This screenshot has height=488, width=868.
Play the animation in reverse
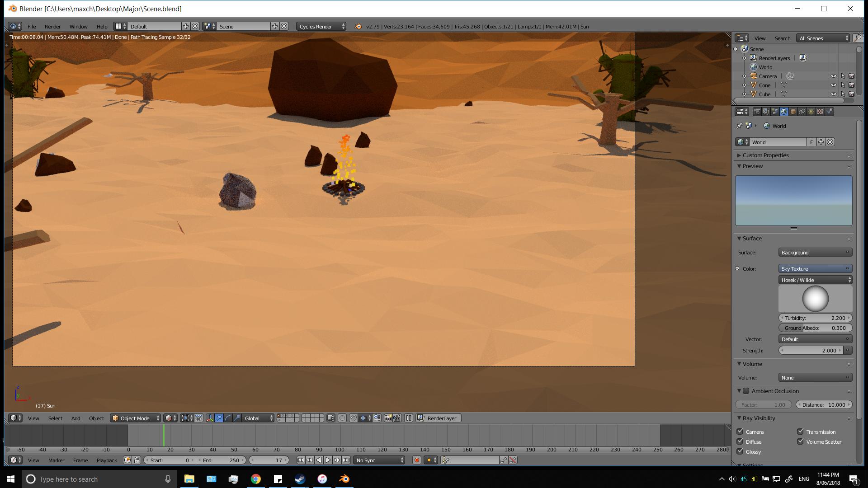coord(319,460)
